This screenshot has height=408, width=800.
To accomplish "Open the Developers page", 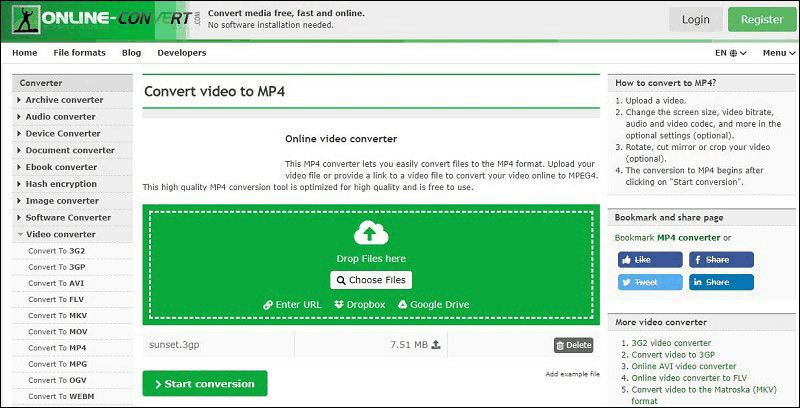I will pyautogui.click(x=182, y=53).
